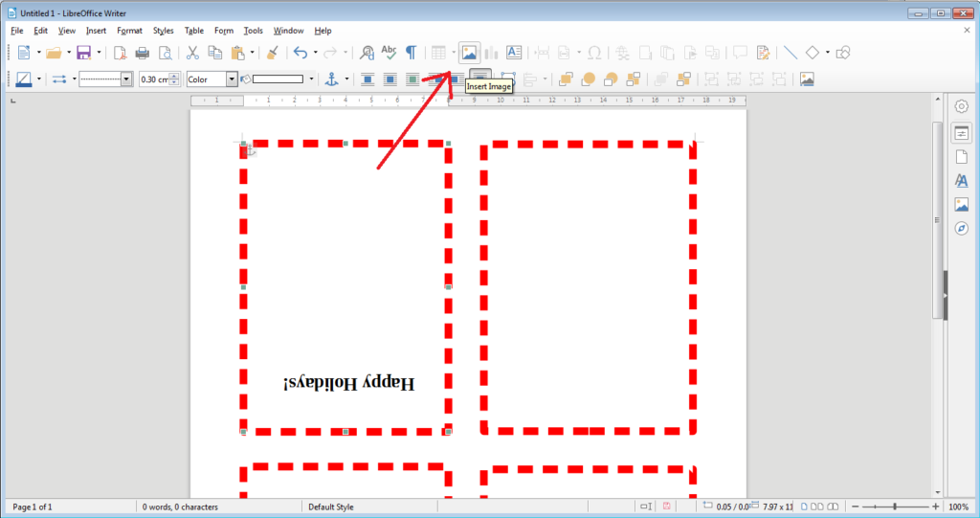Open the Styles menu

point(163,30)
